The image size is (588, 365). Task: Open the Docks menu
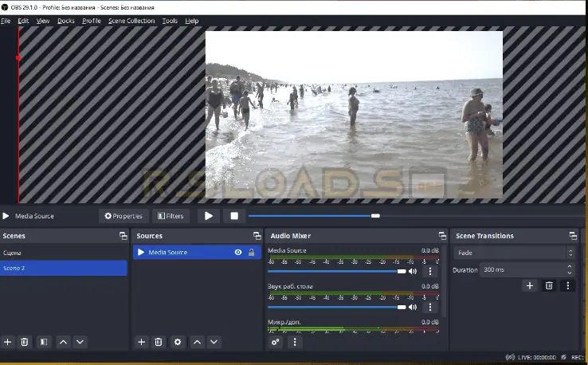[x=66, y=21]
